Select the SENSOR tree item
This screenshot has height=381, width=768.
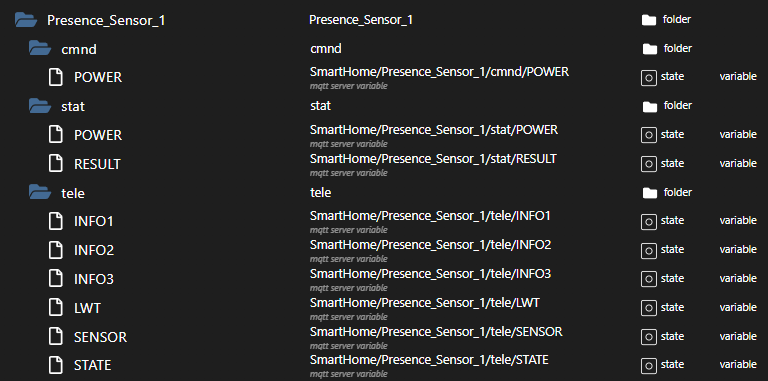coord(100,337)
